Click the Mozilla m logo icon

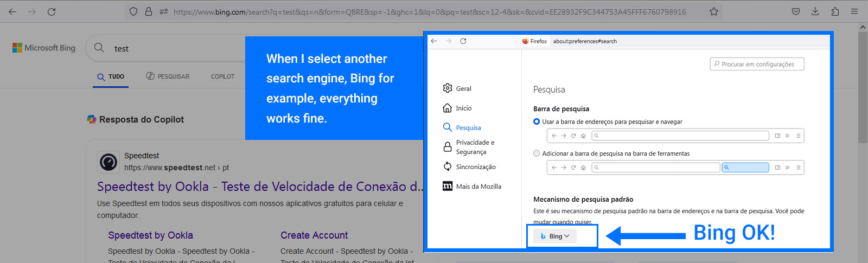(448, 186)
